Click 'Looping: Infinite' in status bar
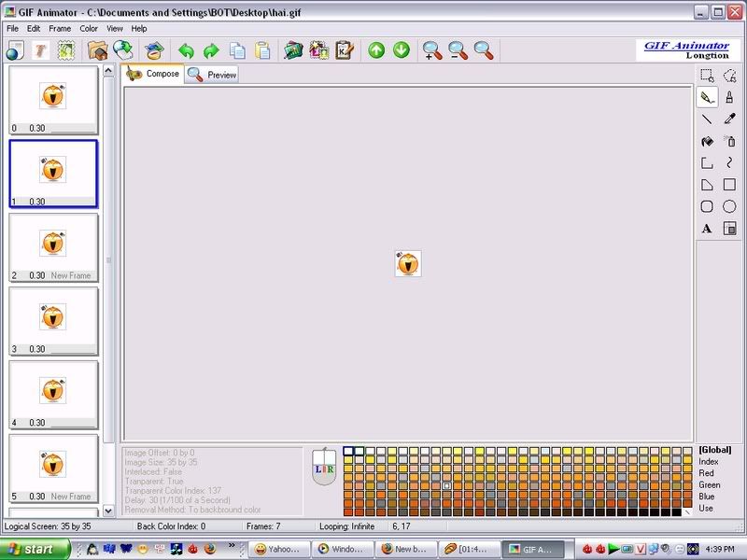This screenshot has width=747, height=560. pos(346,526)
